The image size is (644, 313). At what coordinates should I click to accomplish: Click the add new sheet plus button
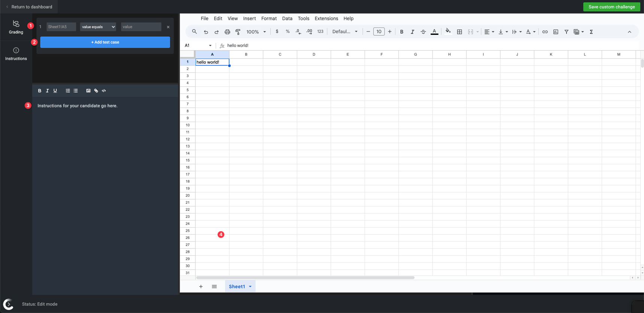pos(201,286)
